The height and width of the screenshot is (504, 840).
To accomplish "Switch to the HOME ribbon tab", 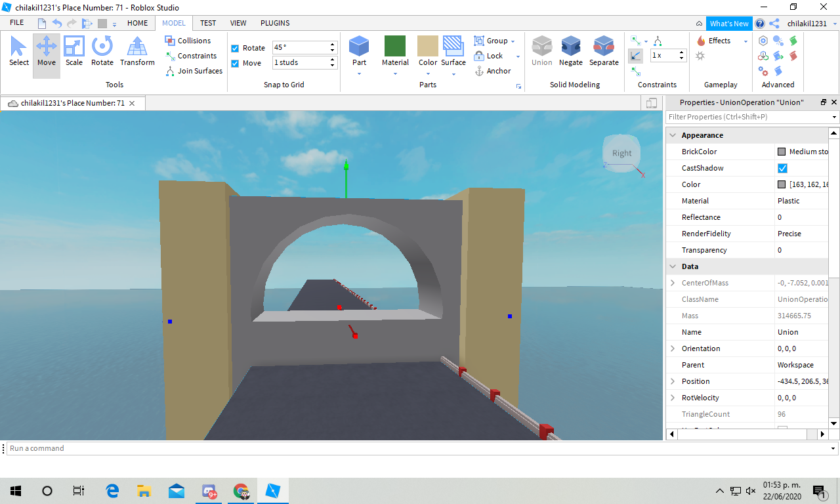I will coord(137,23).
